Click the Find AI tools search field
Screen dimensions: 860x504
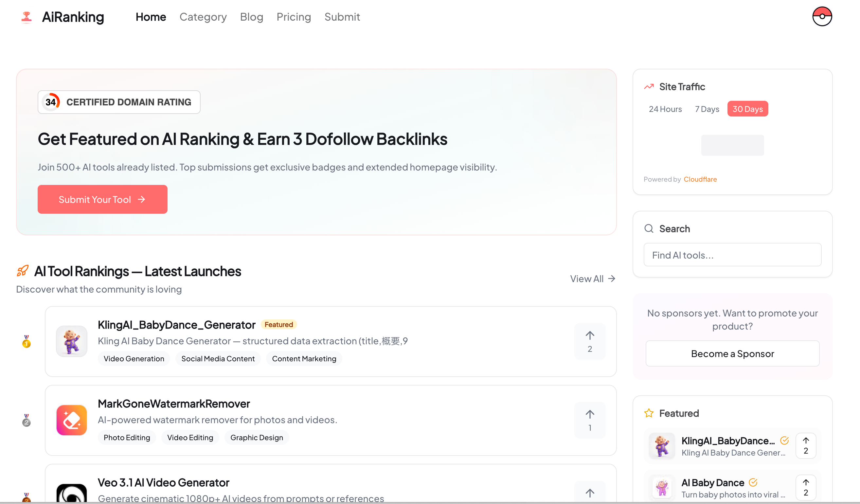pos(732,255)
